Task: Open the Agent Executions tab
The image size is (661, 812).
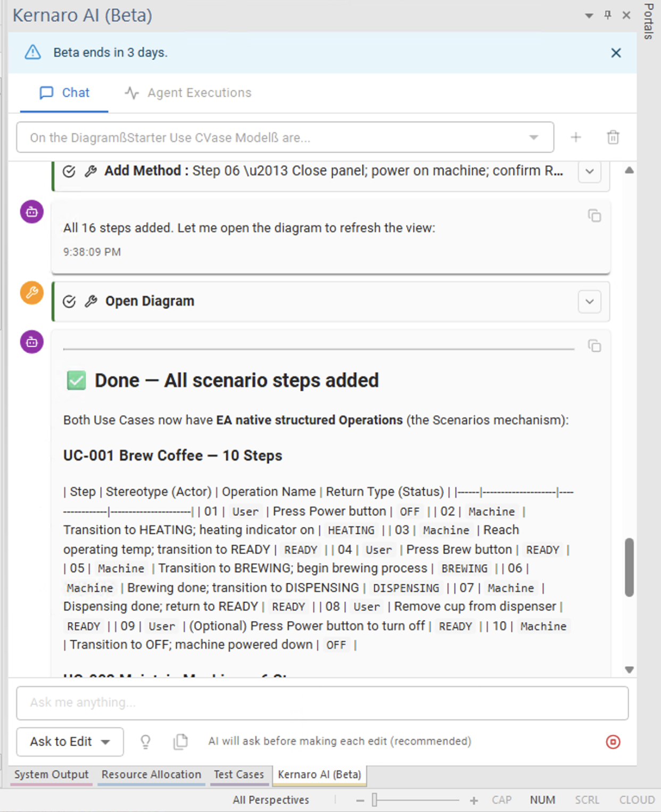Action: click(x=188, y=93)
